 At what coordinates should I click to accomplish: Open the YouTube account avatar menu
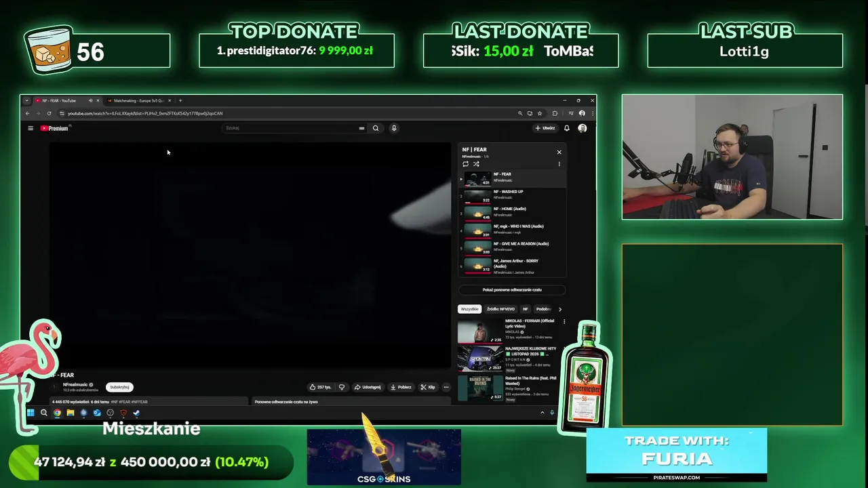coord(582,128)
